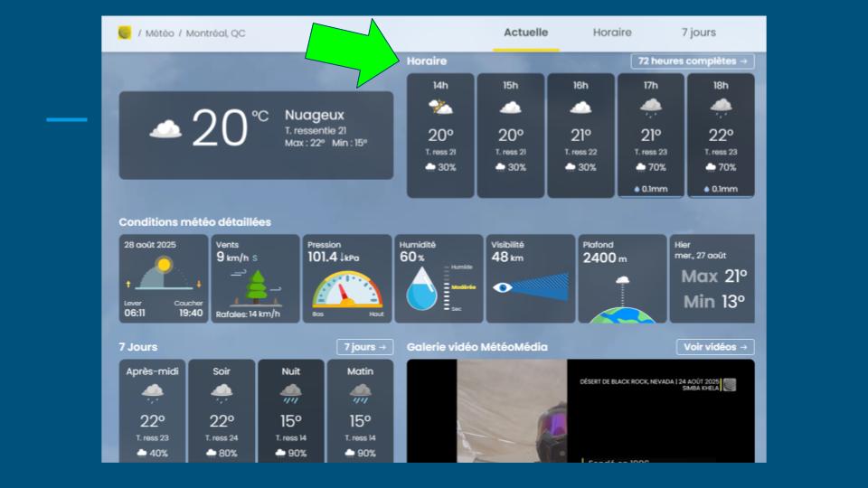Open the Black Rock desert video thumbnail
This screenshot has height=488, width=868.
(x=580, y=411)
